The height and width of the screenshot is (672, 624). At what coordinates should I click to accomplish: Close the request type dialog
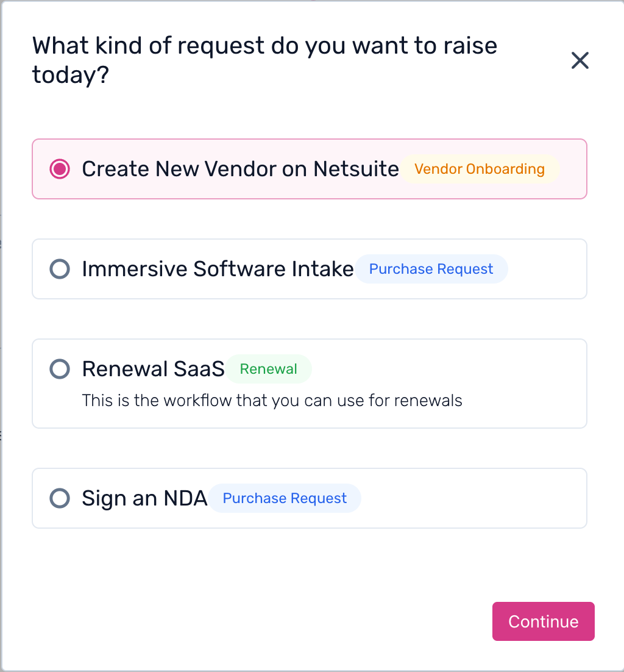click(x=580, y=60)
